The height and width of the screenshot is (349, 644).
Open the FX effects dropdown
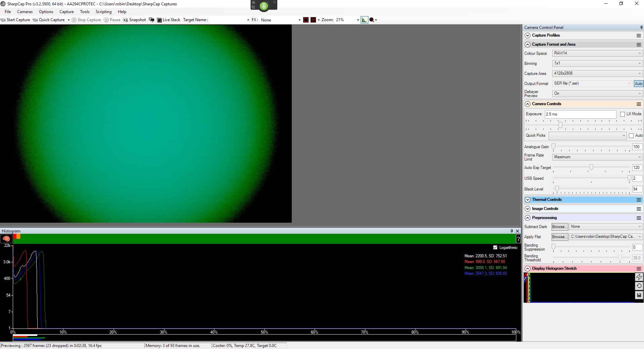click(299, 20)
